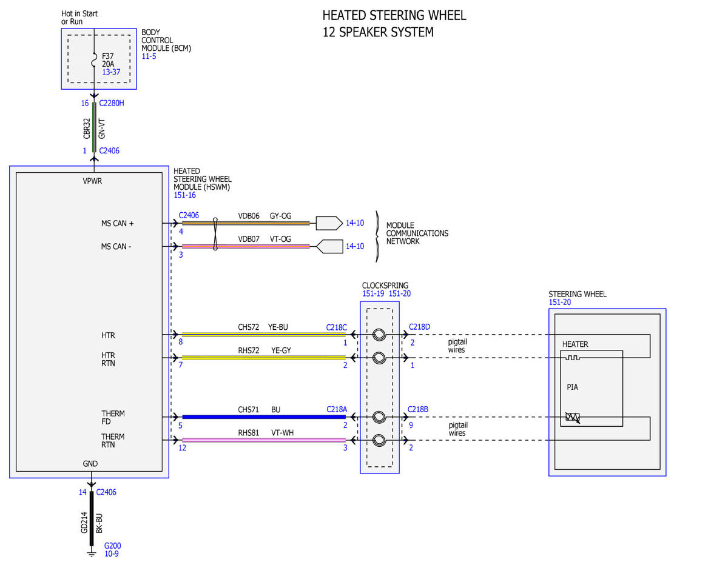Screen dimensions: 728x562
Task: Click the bottom clockspring coil symbol
Action: click(x=379, y=440)
